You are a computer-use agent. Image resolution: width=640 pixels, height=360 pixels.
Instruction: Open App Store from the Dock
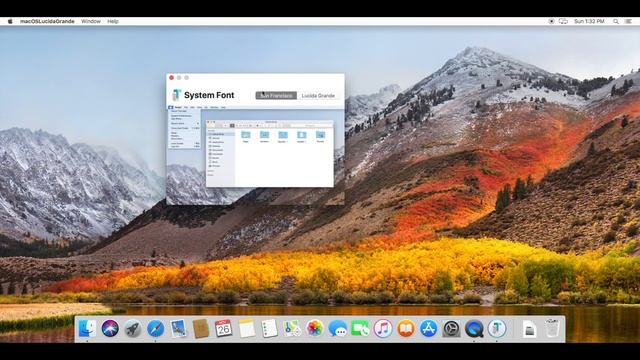429,328
